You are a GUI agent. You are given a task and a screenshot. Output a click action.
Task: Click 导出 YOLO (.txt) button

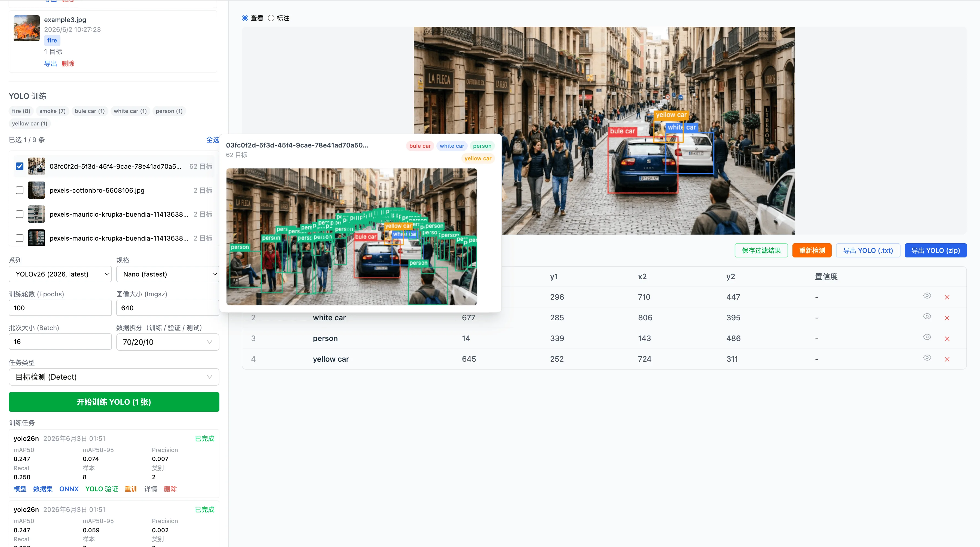[868, 250]
